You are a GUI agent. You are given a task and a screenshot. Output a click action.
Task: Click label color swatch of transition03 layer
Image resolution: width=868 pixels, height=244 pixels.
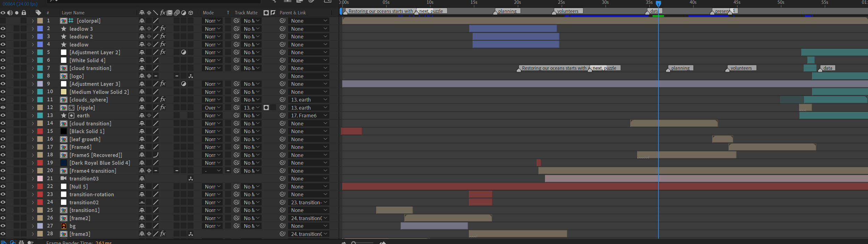[x=40, y=178]
